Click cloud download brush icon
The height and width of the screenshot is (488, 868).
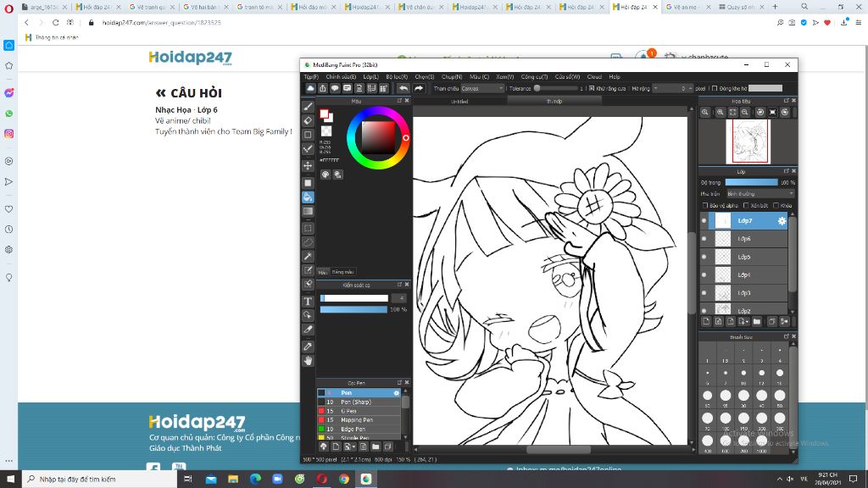(x=323, y=446)
